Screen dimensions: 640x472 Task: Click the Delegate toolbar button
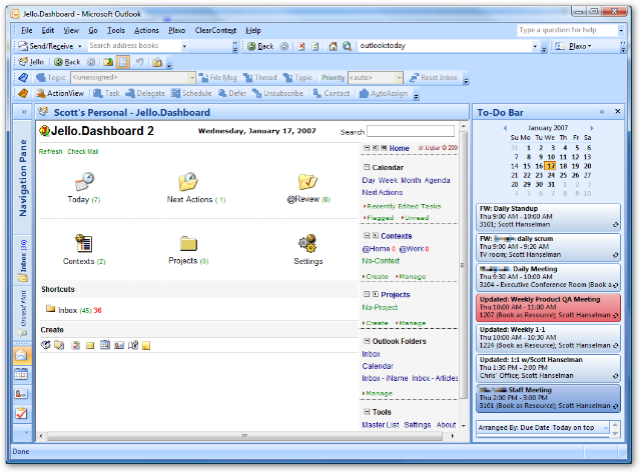click(x=145, y=94)
